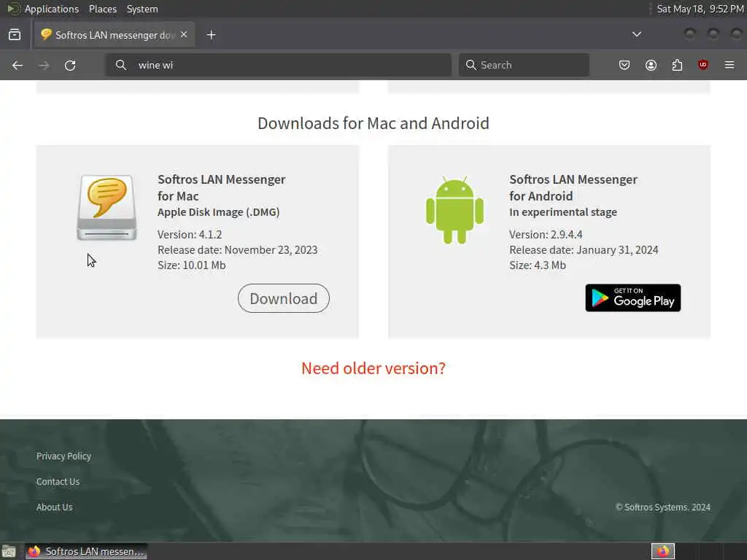747x560 pixels.
Task: Select the Softros LAN messenger browser tab
Action: (115, 35)
